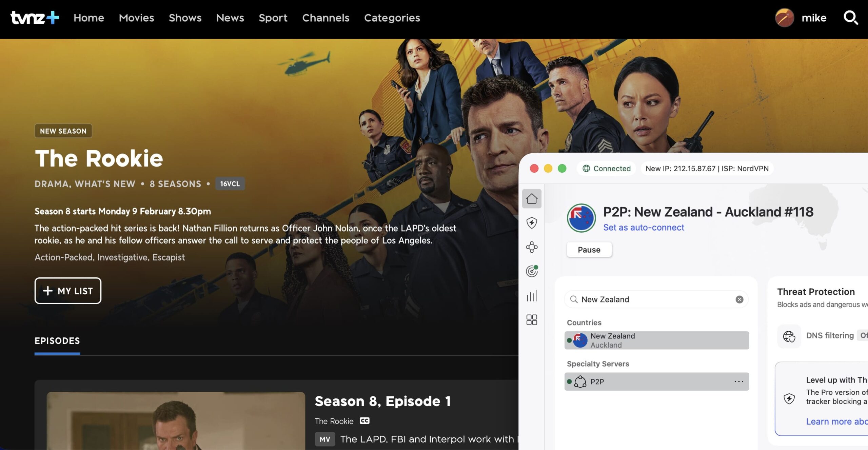This screenshot has height=450, width=868.
Task: Click Set as auto-connect link
Action: pyautogui.click(x=644, y=227)
